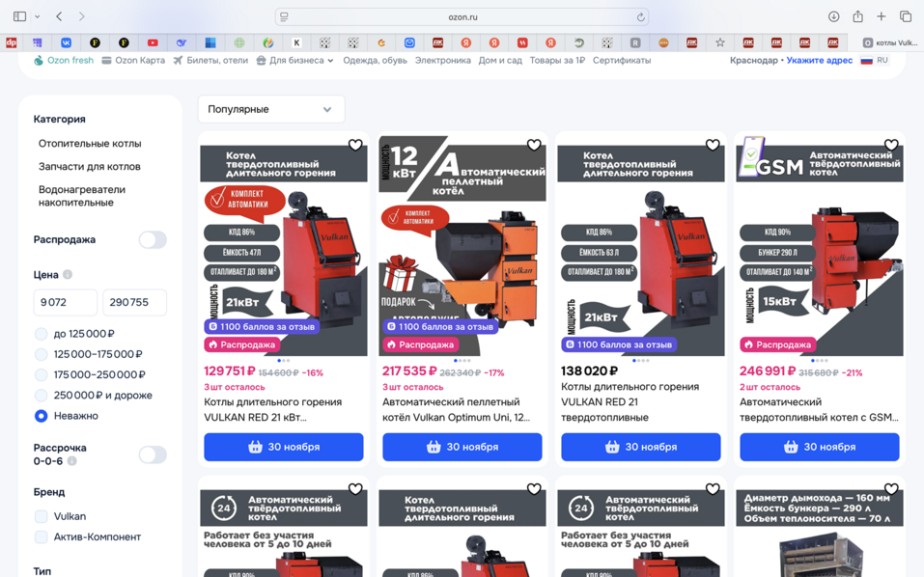This screenshot has width=924, height=577.
Task: Turn on Рассрочка 0-0-6 switch
Action: 153,454
